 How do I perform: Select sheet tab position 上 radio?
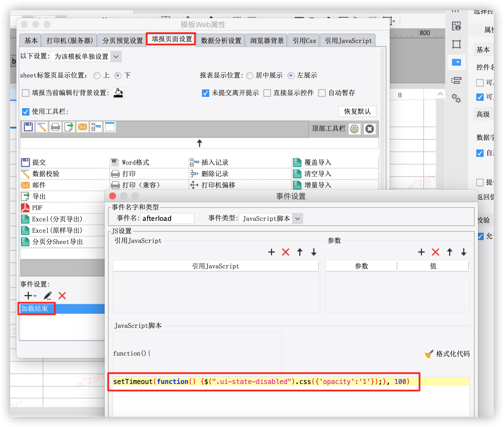pyautogui.click(x=97, y=76)
